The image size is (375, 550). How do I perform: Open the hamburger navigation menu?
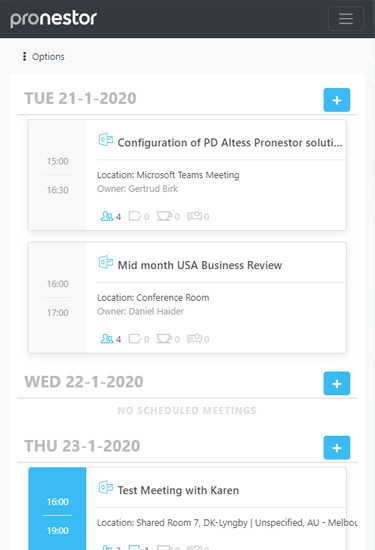[x=346, y=19]
